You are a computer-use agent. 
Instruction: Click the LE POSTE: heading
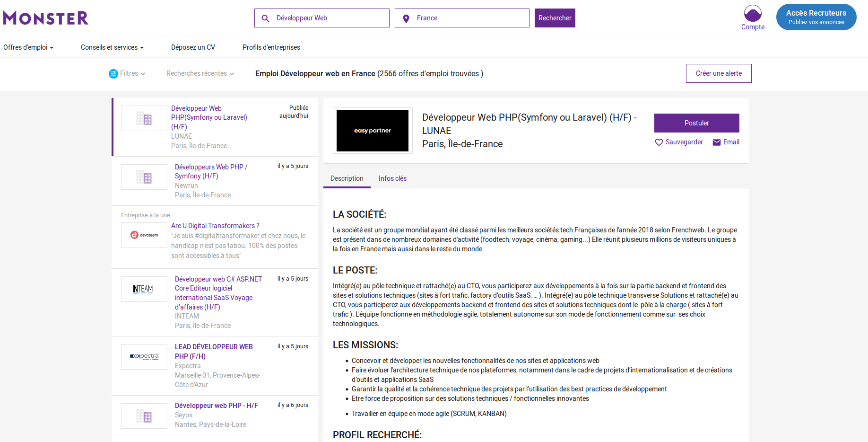[355, 270]
